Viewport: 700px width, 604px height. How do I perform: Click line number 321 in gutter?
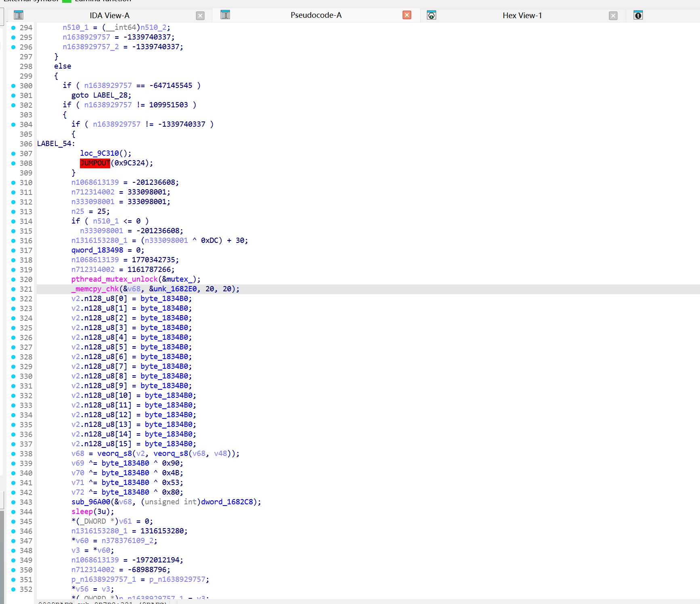pos(26,289)
